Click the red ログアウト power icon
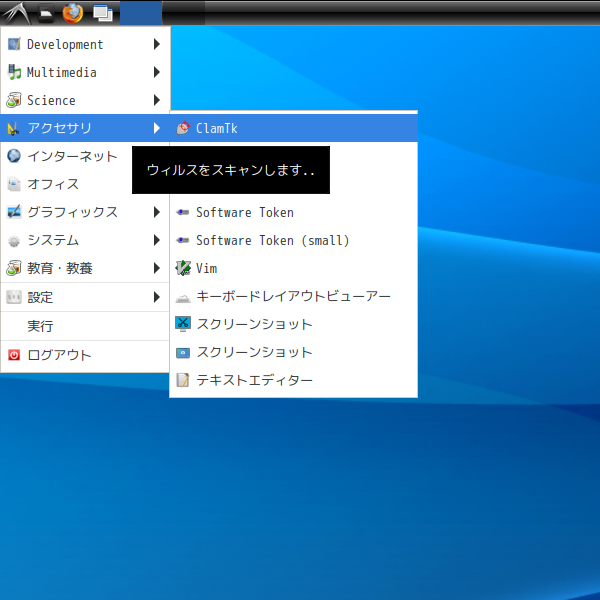This screenshot has width=600, height=600. 14,355
